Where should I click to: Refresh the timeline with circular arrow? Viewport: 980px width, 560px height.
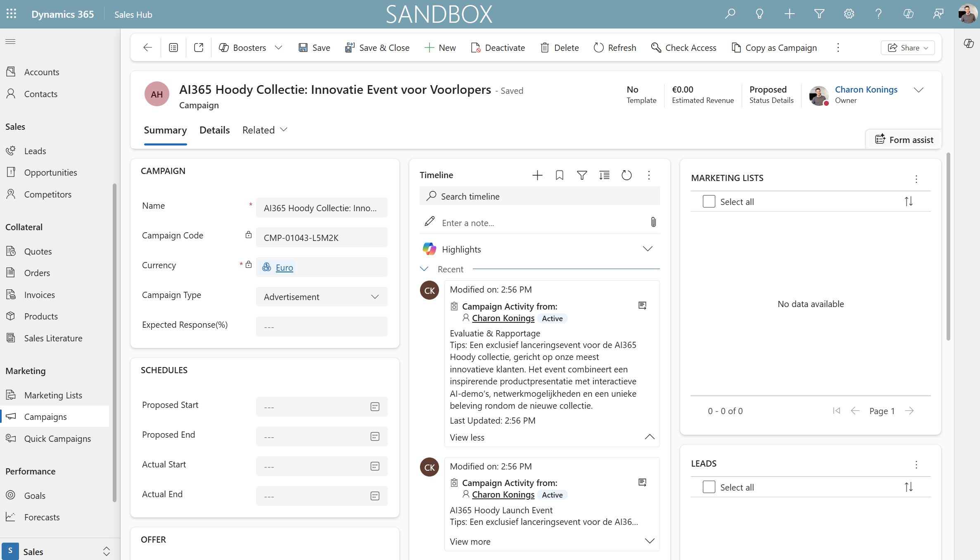[x=626, y=175]
